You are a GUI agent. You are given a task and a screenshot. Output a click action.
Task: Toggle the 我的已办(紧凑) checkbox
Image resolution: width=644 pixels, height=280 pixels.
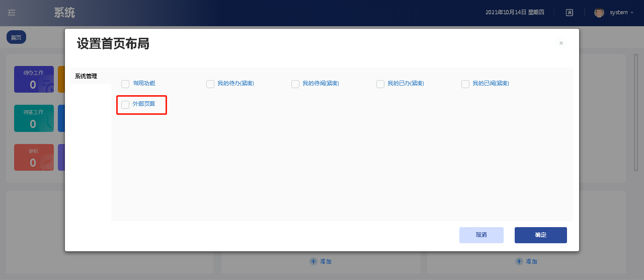(380, 84)
